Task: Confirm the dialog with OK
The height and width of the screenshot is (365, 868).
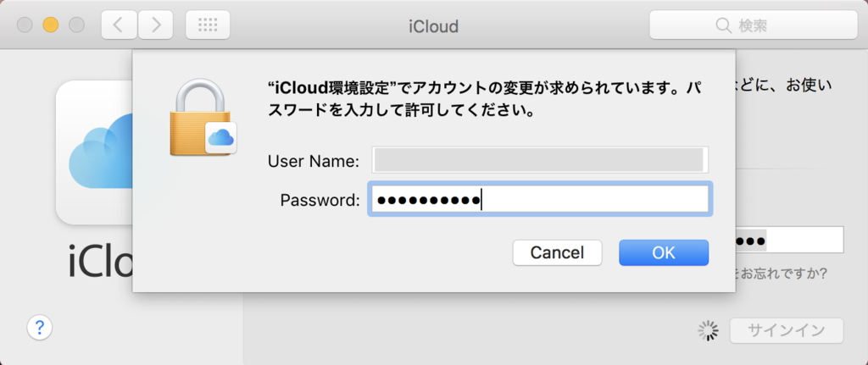Action: coord(663,252)
